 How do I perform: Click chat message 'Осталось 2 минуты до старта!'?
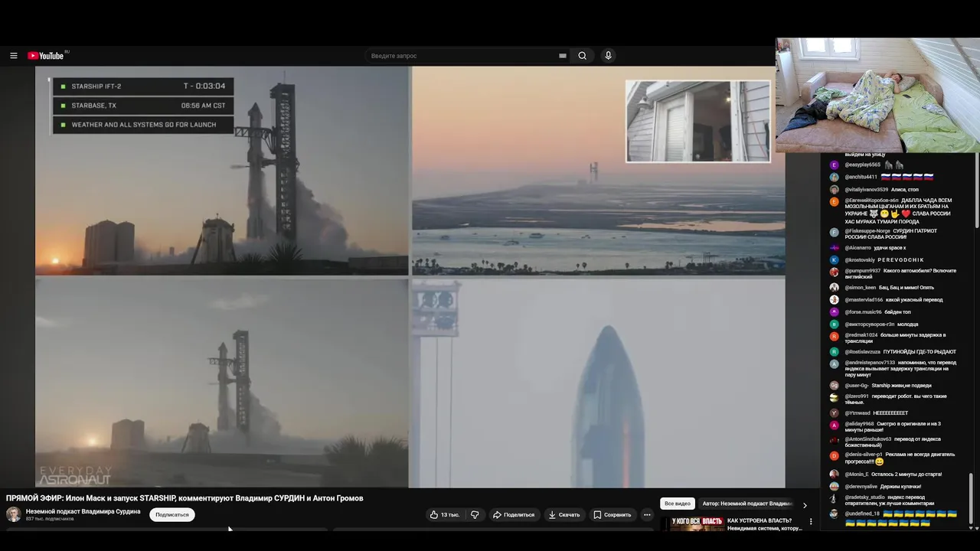pos(906,474)
